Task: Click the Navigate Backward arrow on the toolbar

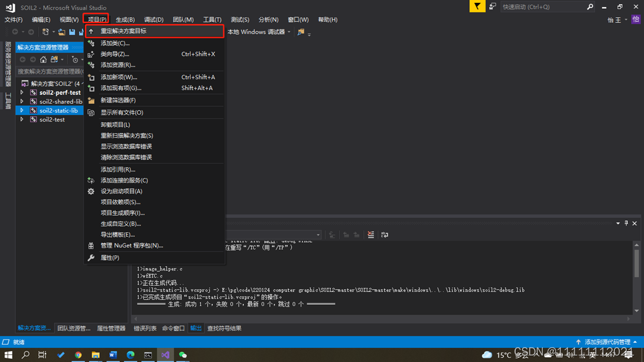Action: 15,32
